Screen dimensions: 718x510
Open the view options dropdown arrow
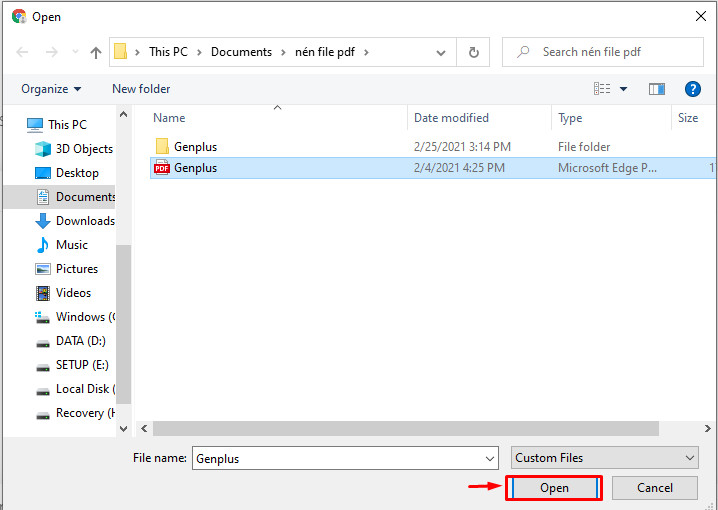pos(623,89)
